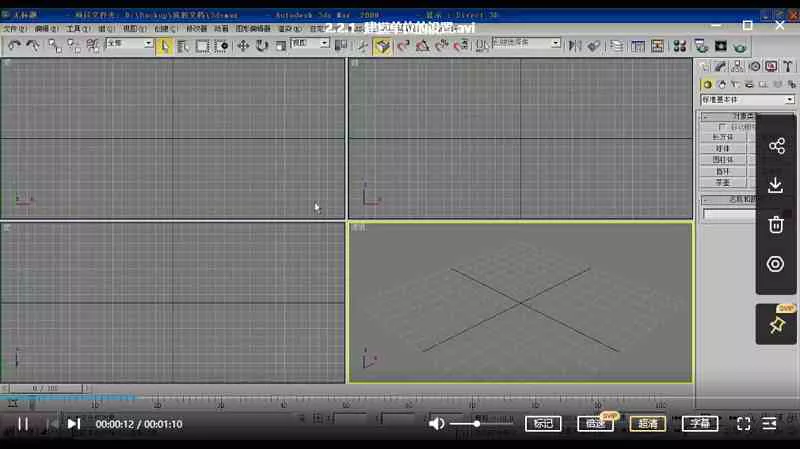800x449 pixels.
Task: Open the 文件 (File) menu
Action: tap(14, 29)
